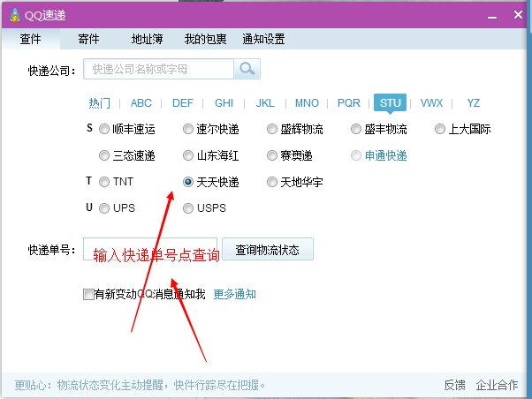This screenshot has width=532, height=399.
Task: Select the JKL letter filter
Action: [265, 102]
